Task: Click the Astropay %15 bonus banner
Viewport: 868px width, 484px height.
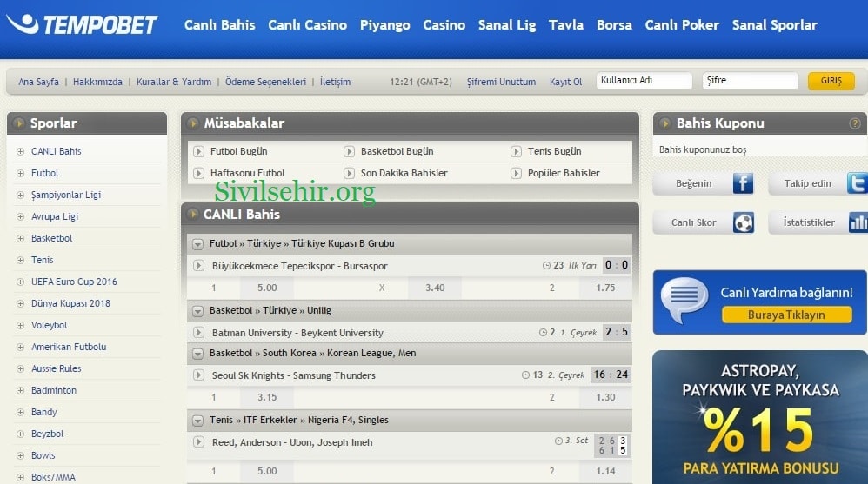Action: (760, 417)
